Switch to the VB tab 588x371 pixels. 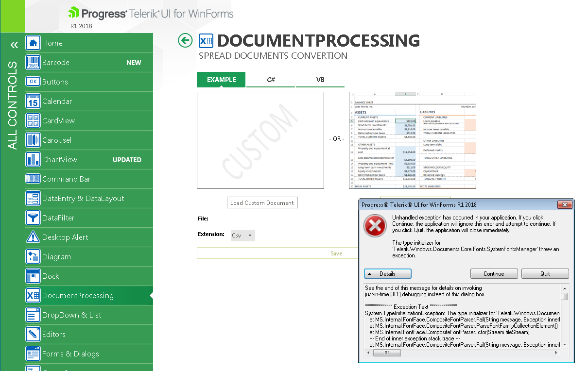tap(320, 80)
